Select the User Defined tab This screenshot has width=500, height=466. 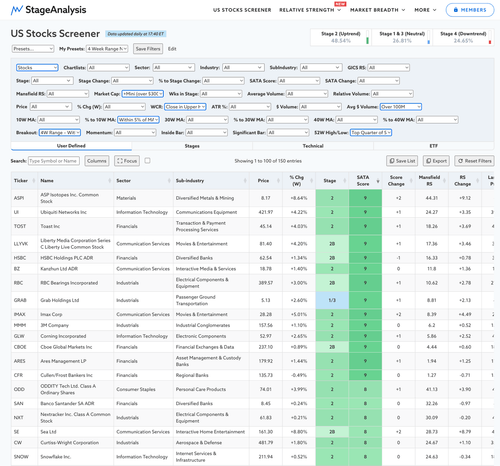coord(71,146)
